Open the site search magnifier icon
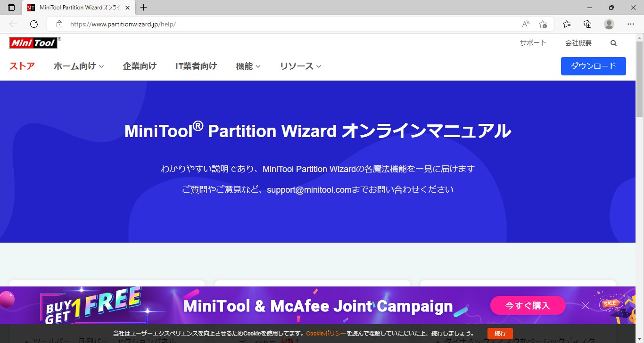This screenshot has height=343, width=644. click(613, 43)
